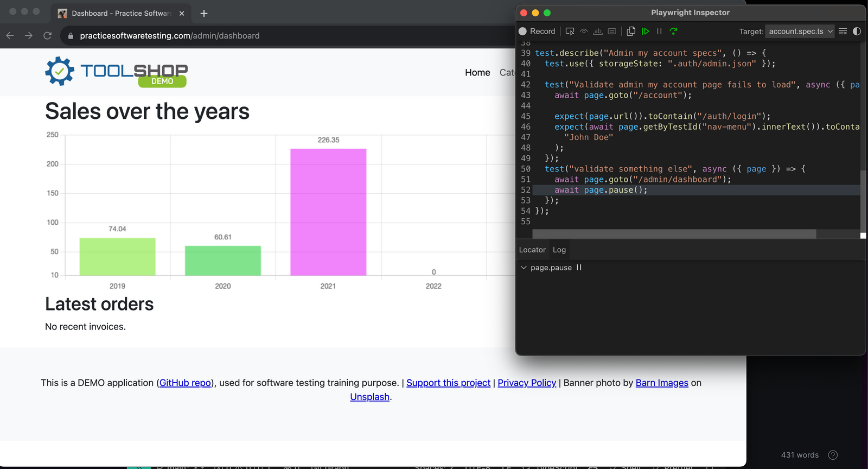
Task: Click the Assert value icon
Action: click(612, 31)
